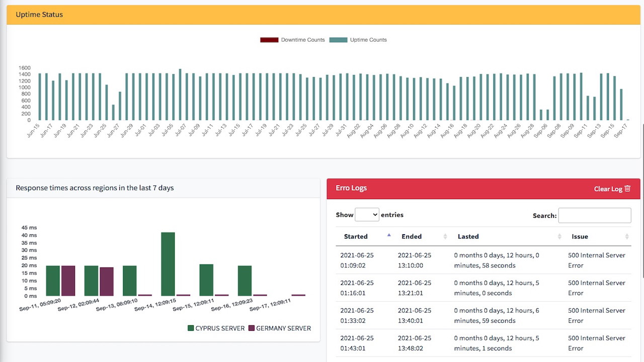Image resolution: width=644 pixels, height=362 pixels.
Task: Open the Show entries dropdown
Action: tap(367, 215)
